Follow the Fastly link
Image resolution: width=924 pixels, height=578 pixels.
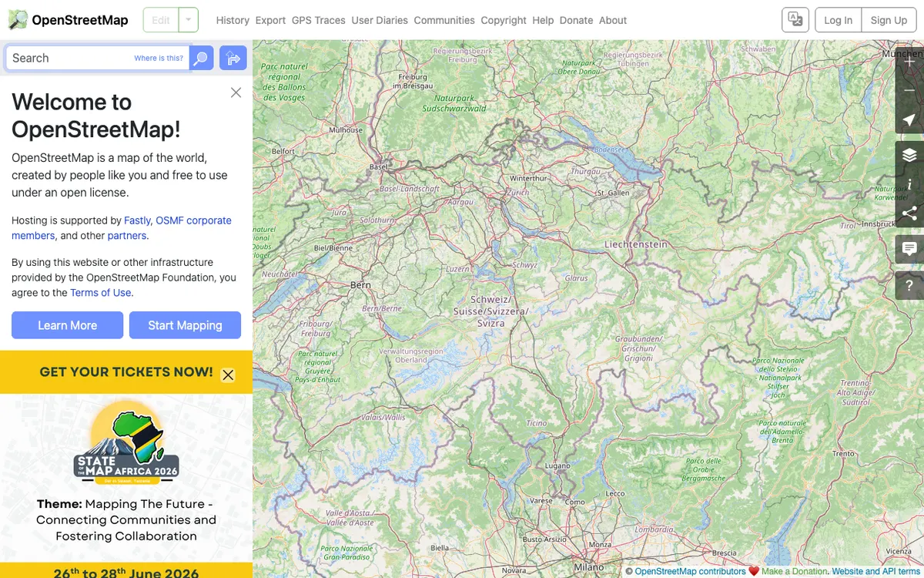[137, 220]
